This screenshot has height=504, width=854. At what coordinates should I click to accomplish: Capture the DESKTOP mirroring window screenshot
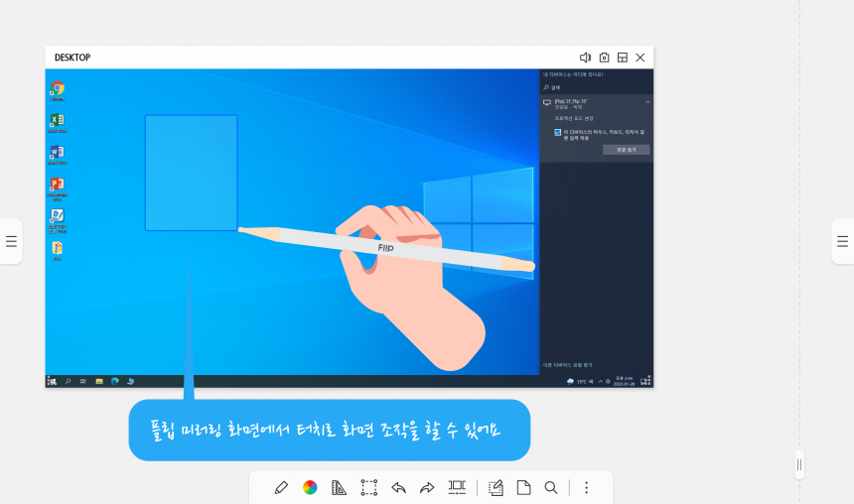tap(604, 58)
